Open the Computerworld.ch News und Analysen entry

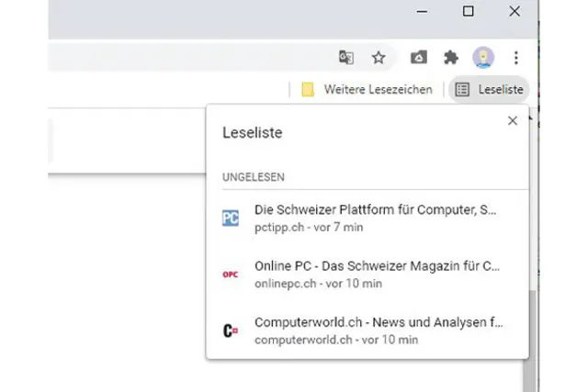coord(377,330)
